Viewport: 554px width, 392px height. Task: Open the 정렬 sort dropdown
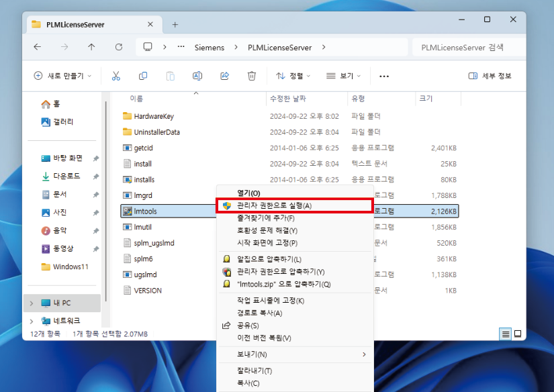point(293,76)
